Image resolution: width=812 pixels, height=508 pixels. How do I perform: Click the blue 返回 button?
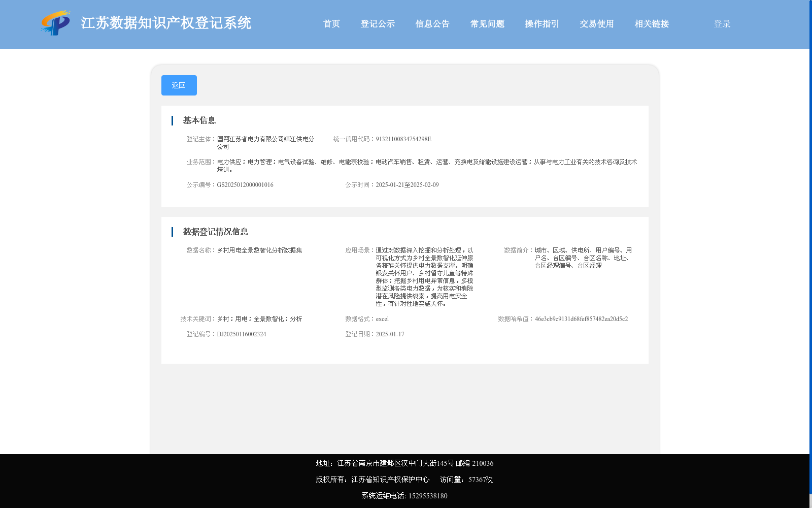click(179, 85)
